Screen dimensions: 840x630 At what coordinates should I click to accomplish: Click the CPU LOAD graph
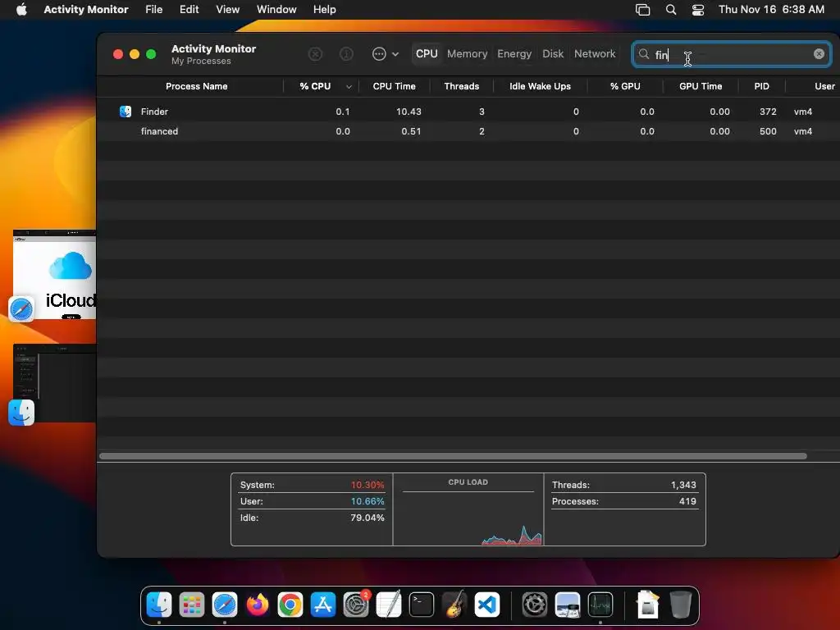point(468,517)
